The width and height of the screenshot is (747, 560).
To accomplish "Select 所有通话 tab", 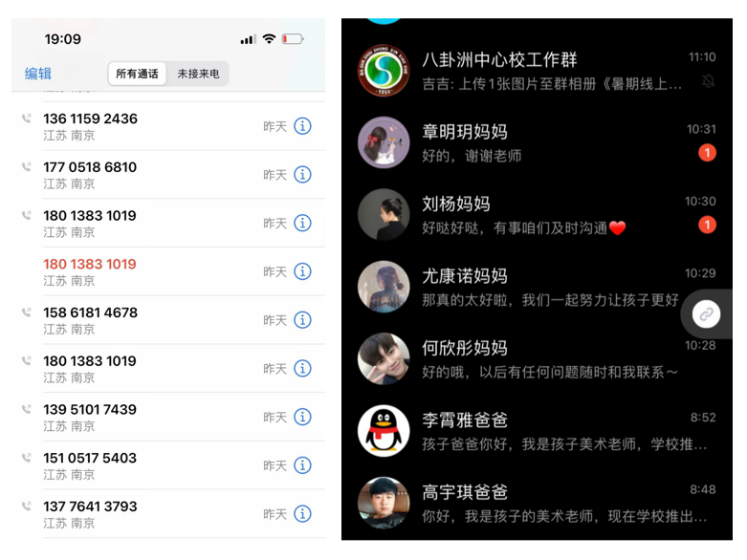I will (137, 74).
